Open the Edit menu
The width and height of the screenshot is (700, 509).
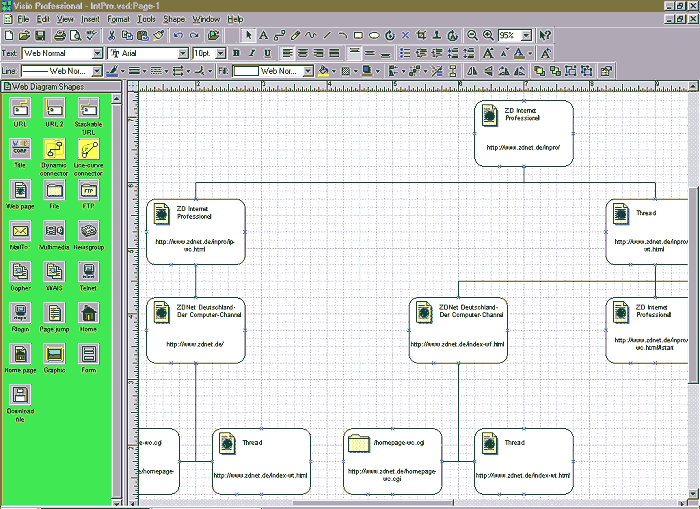(43, 19)
